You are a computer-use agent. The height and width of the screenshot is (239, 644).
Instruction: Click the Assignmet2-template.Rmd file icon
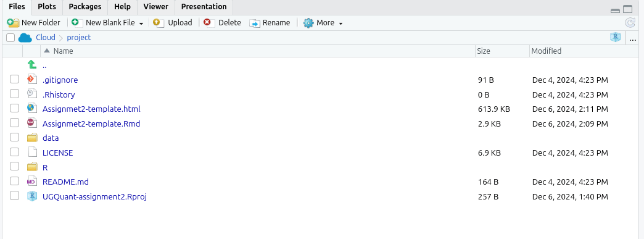(31, 123)
